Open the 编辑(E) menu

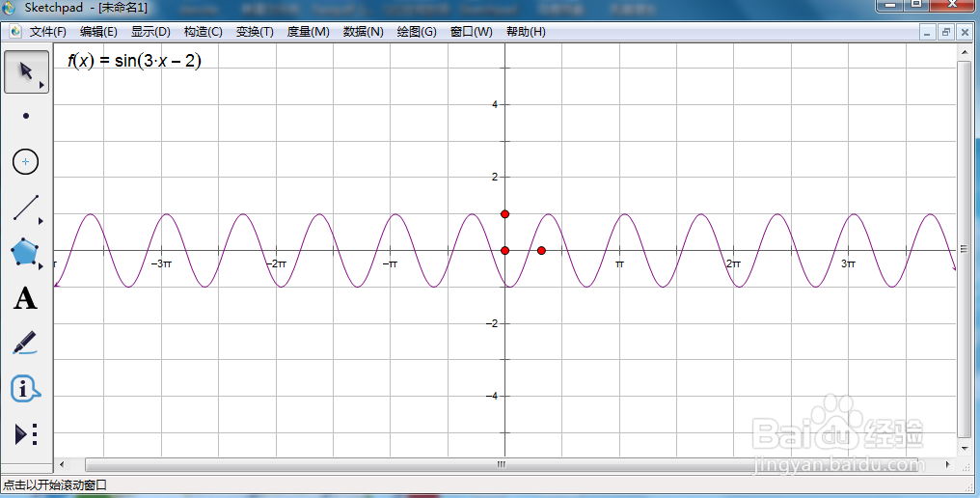pyautogui.click(x=98, y=32)
